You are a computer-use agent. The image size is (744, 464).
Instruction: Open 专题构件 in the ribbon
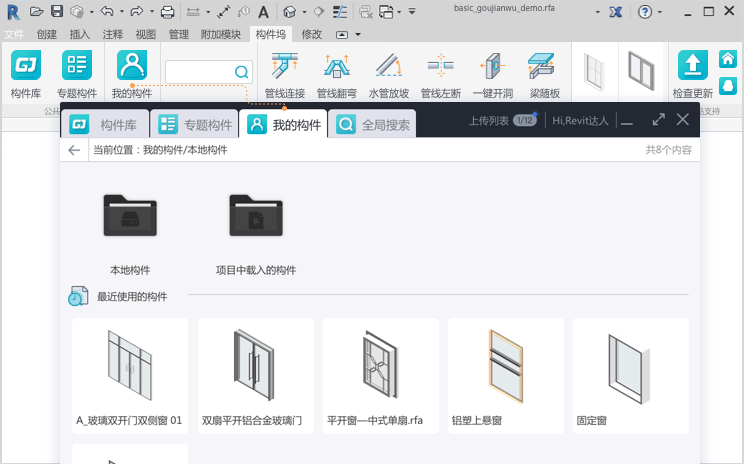(77, 74)
